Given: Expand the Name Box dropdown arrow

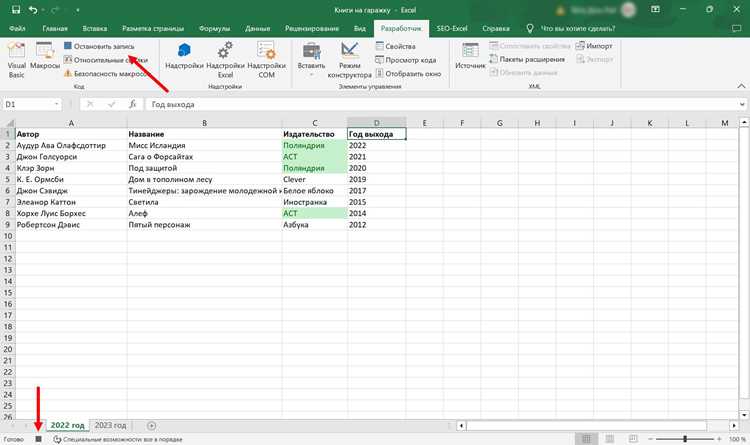Looking at the screenshot, I should (57, 104).
